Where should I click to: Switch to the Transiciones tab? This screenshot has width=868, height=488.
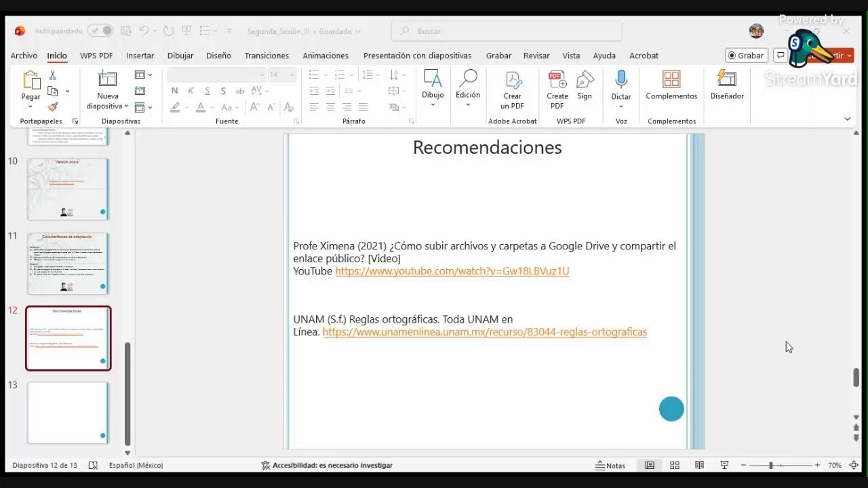coord(267,56)
